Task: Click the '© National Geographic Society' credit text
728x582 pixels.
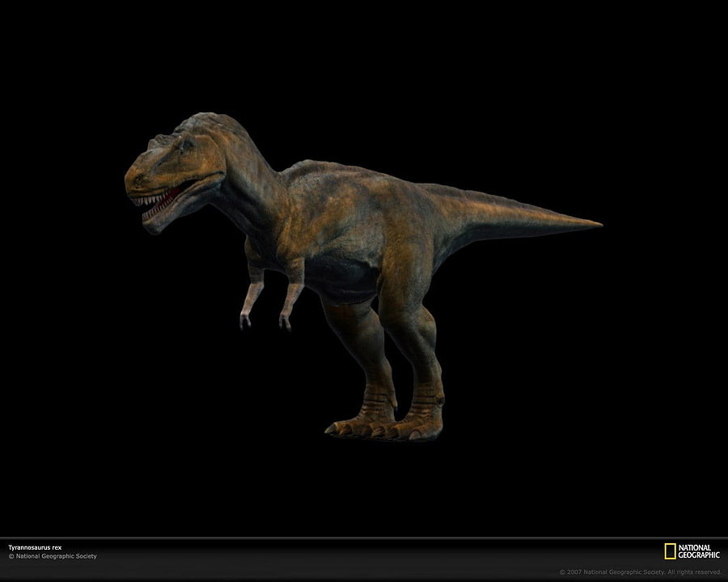Action: [x=53, y=556]
